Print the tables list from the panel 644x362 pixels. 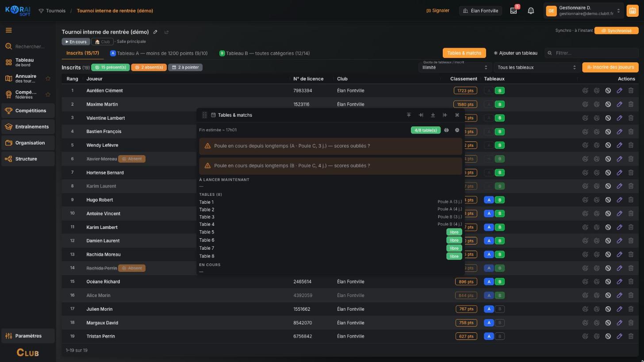pos(446,130)
